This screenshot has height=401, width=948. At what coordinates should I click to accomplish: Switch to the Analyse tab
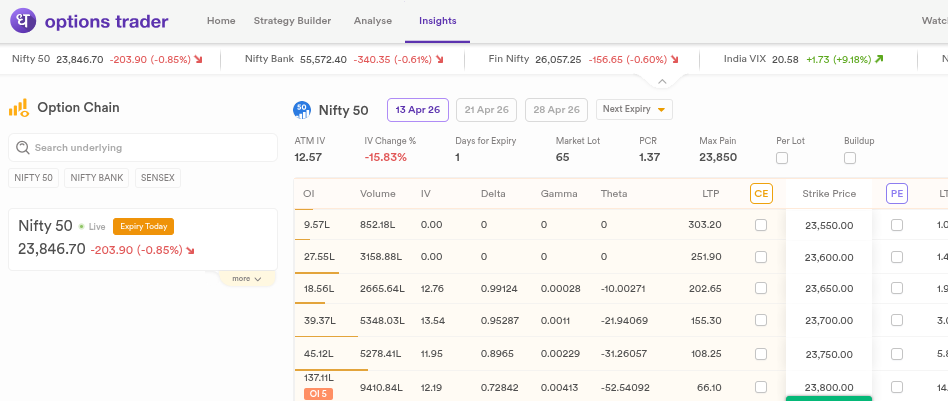click(x=373, y=21)
